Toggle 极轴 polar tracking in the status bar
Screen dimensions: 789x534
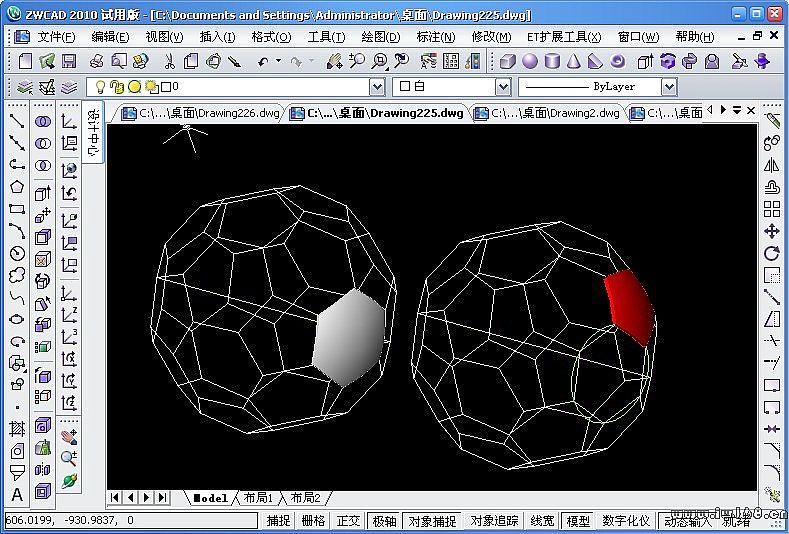(x=384, y=520)
